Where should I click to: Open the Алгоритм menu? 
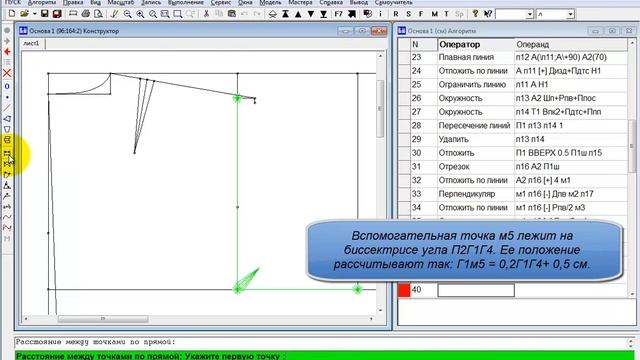pyautogui.click(x=42, y=2)
